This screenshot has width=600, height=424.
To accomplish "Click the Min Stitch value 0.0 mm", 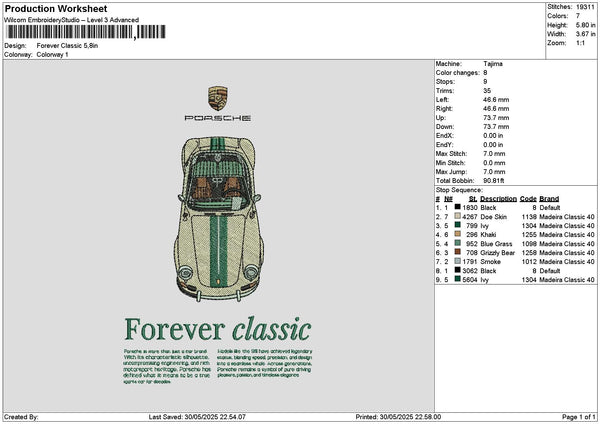I will tap(494, 163).
